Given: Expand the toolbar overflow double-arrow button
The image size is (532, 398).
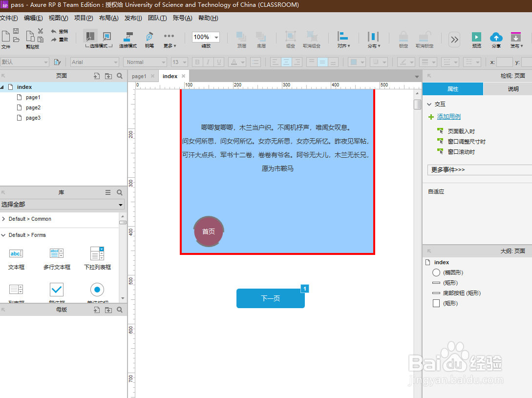Looking at the screenshot, I should tap(454, 40).
